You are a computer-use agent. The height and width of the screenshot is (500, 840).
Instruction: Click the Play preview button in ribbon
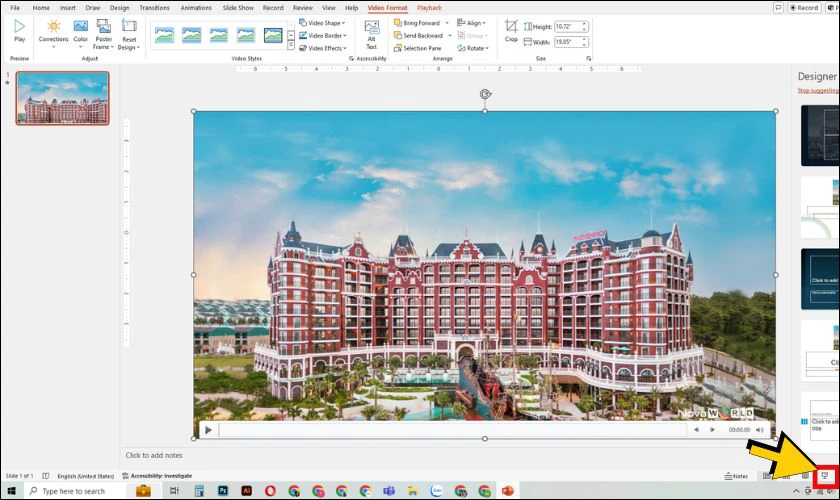coord(19,31)
